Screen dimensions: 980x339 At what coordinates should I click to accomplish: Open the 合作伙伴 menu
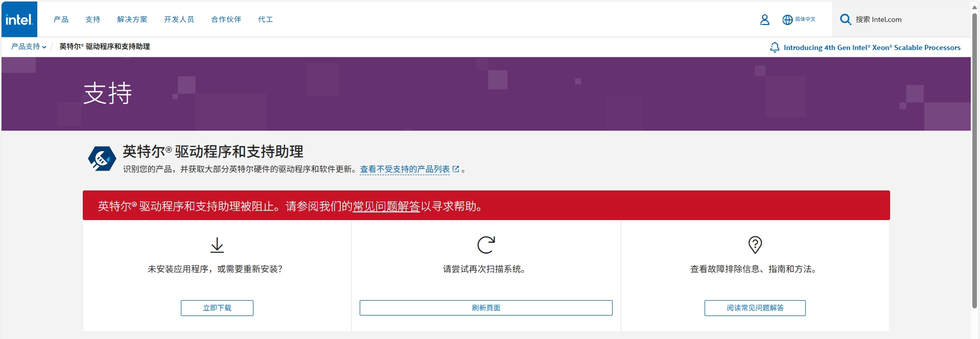coord(226,19)
